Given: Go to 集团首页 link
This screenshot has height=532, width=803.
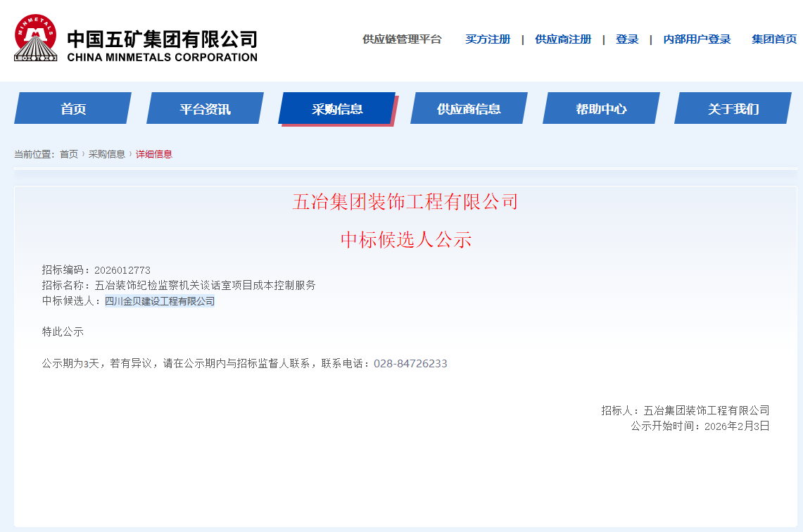Looking at the screenshot, I should tap(774, 39).
